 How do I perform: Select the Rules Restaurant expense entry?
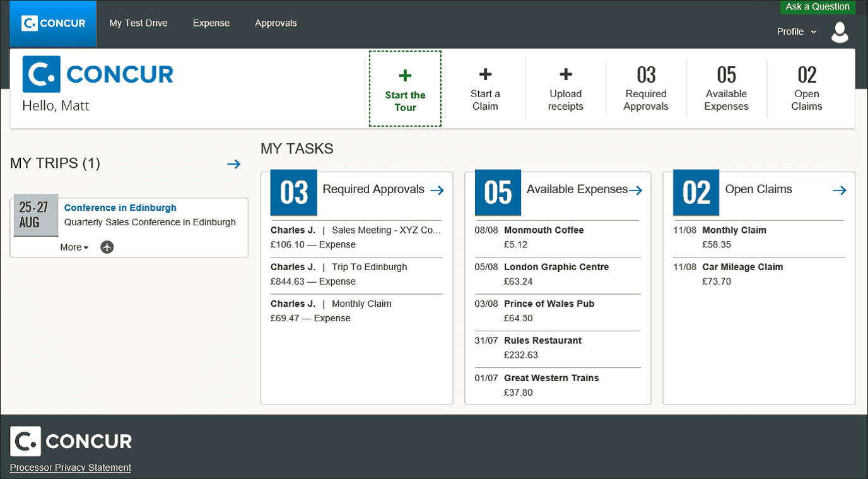542,341
